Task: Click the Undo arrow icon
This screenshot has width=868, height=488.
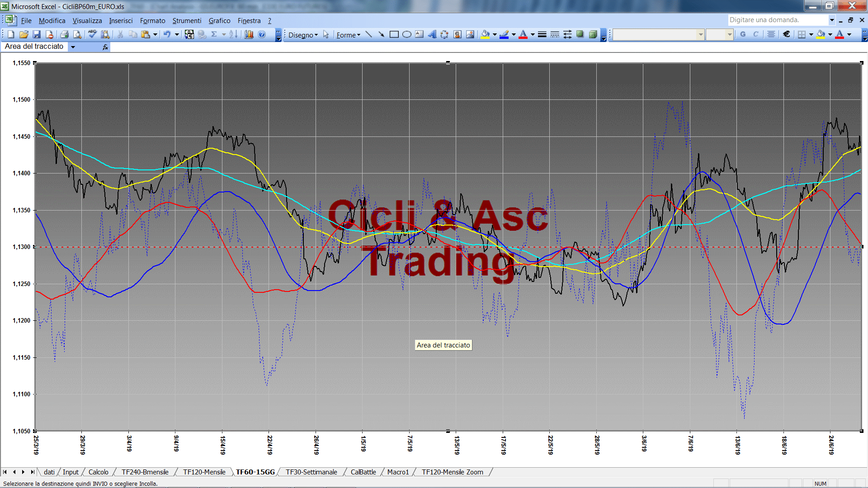Action: coord(167,34)
